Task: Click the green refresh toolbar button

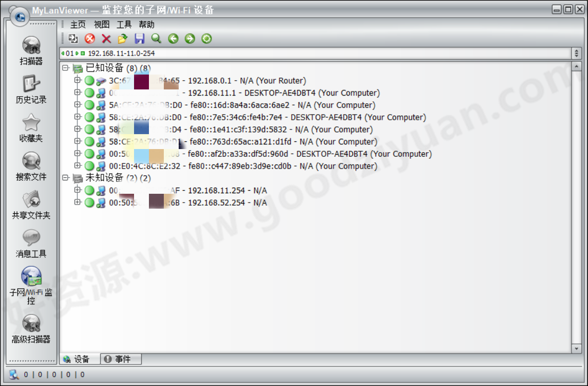Action: [x=206, y=39]
